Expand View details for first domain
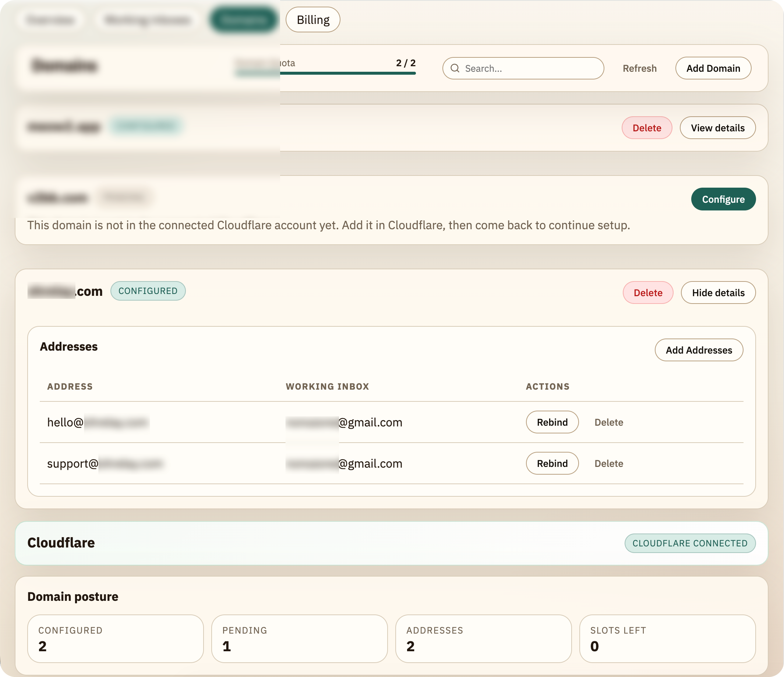 click(717, 128)
